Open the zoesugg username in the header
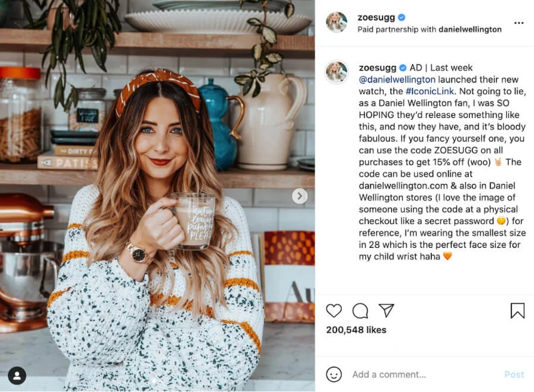534x392 pixels. pos(376,17)
